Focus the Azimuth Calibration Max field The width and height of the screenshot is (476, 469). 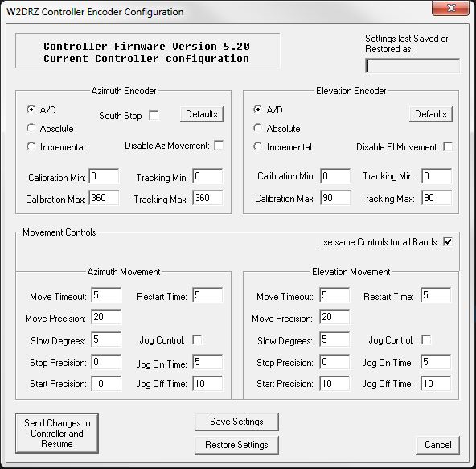click(104, 198)
